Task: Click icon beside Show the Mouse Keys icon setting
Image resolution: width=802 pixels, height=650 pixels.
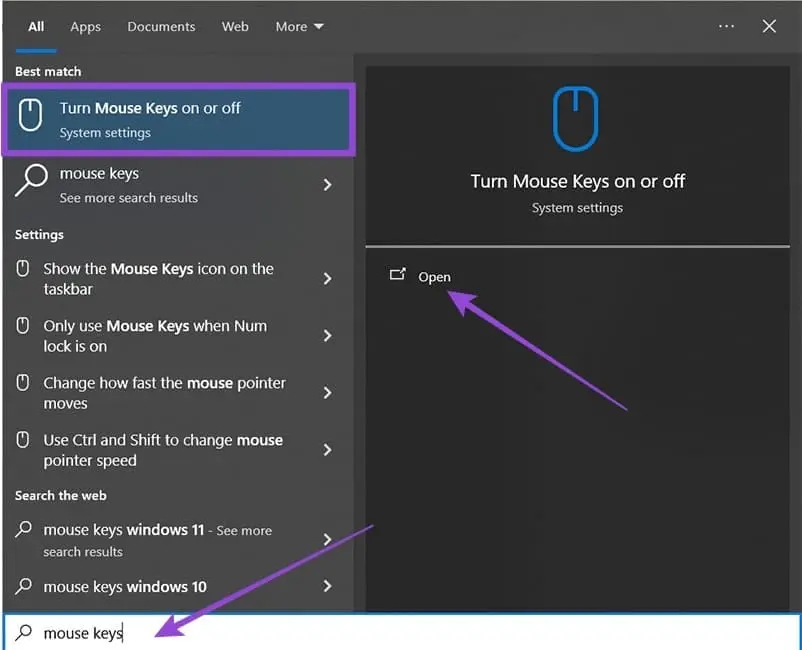Action: coord(24,269)
